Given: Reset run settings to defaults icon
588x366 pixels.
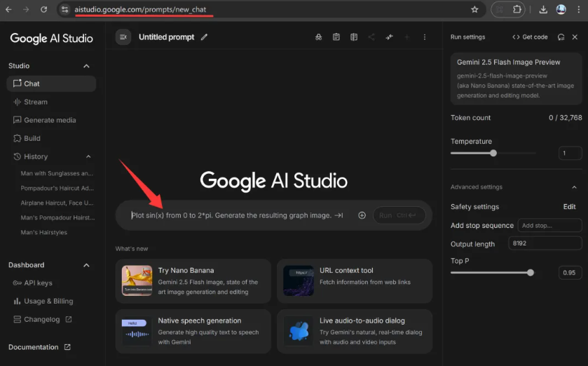Looking at the screenshot, I should point(561,37).
